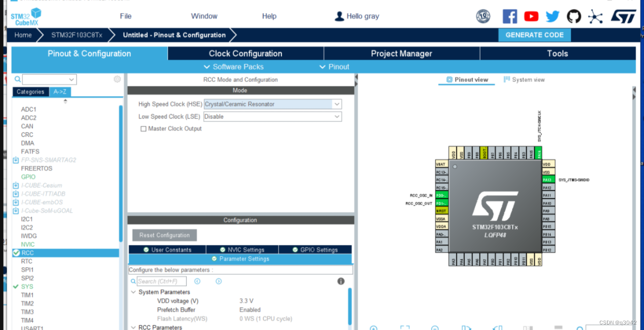
Task: Click the user profile icon beside Hello gray
Action: pyautogui.click(x=339, y=16)
